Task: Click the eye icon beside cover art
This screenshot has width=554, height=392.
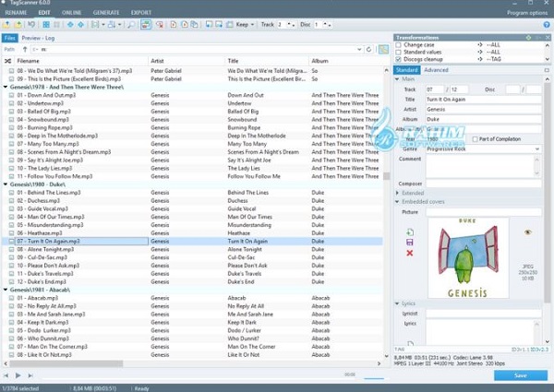Action: (528, 232)
